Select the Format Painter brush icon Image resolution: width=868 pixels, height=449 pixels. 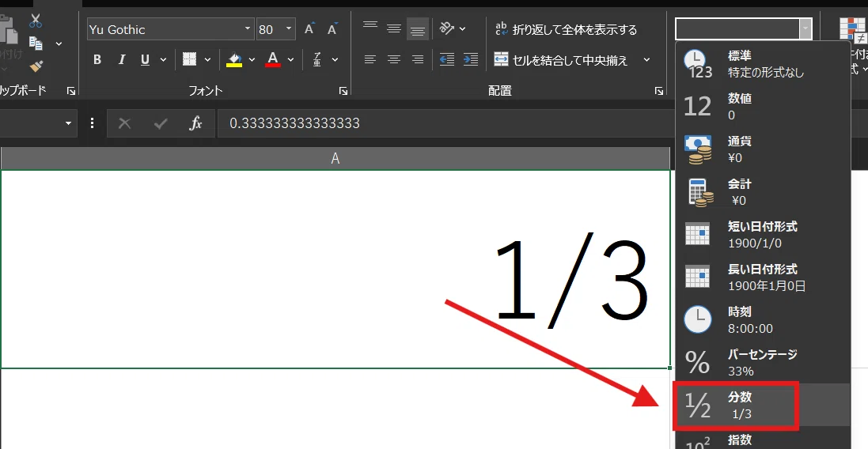tap(36, 67)
